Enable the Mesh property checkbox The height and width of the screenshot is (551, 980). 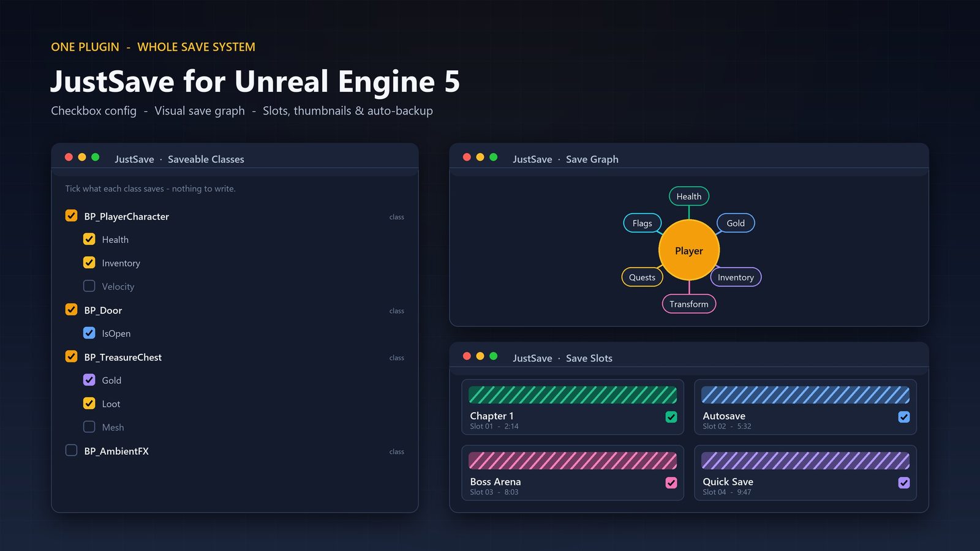(89, 427)
